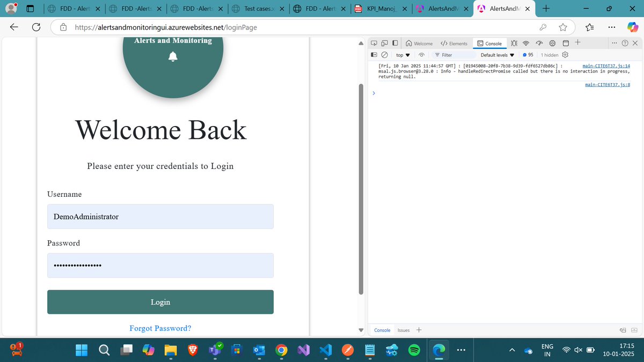
Task: Clear the console with the ban icon
Action: pos(385,55)
